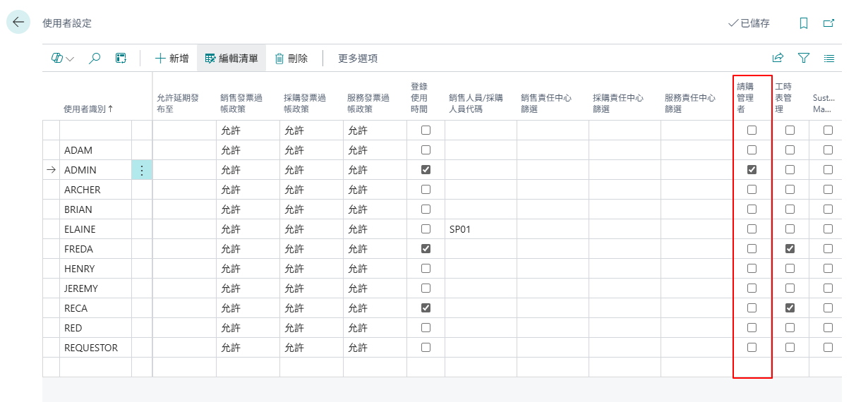Screen dimensions: 868x402
Task: Click the 採購發票過帳政策 column header
Action: click(x=306, y=104)
